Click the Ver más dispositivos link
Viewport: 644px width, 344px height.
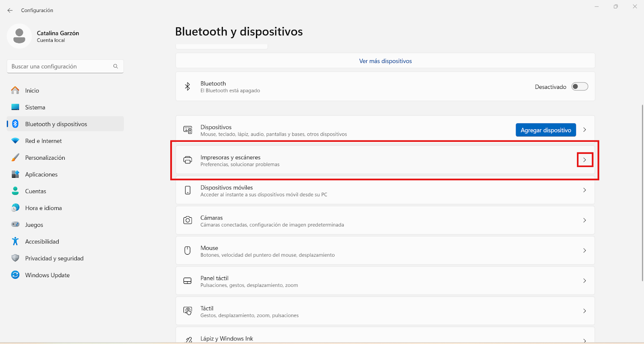pos(385,61)
